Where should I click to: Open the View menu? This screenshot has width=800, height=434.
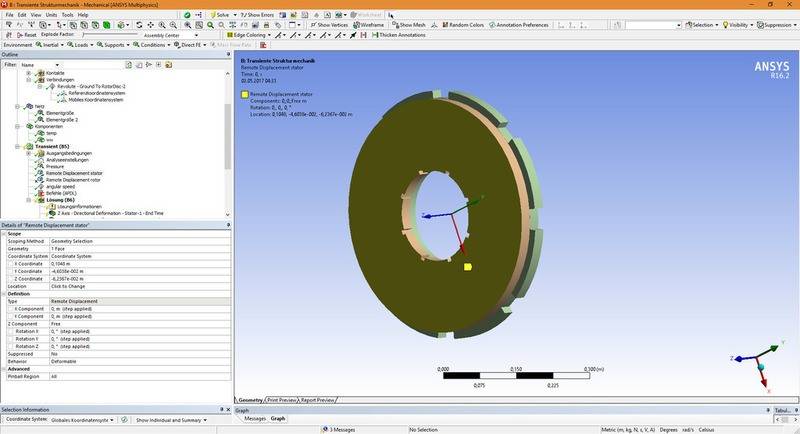click(36, 15)
